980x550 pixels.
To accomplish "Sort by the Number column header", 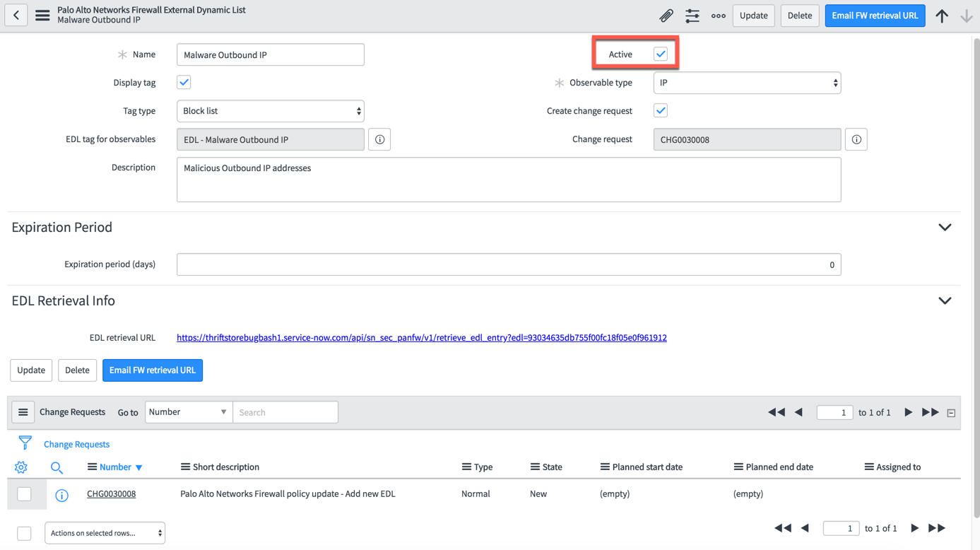I will tap(115, 467).
